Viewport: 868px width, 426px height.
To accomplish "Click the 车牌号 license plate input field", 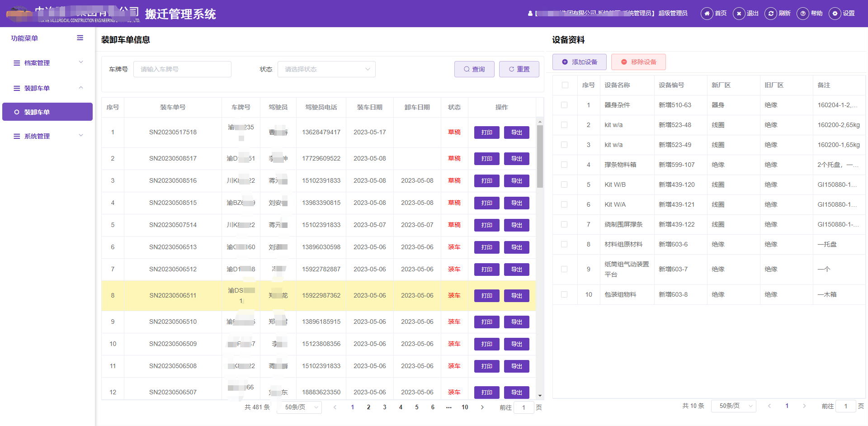I will pyautogui.click(x=182, y=69).
